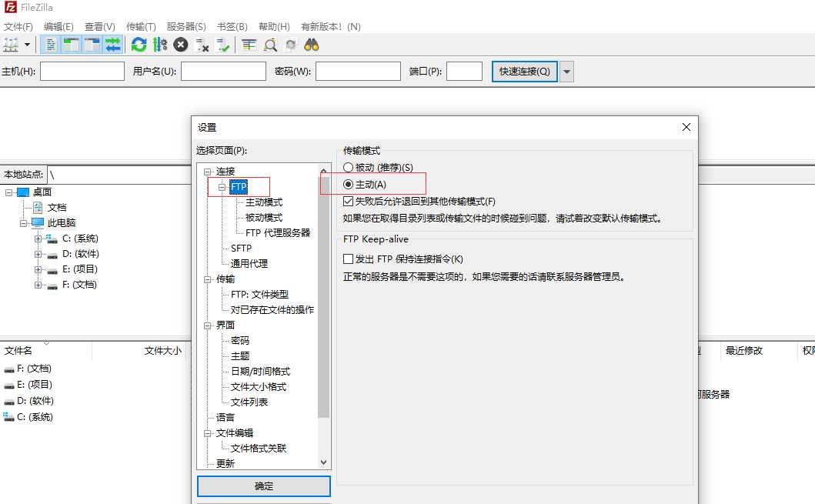815x504 pixels.
Task: Click the 用户名(U) username input field
Action: click(223, 72)
